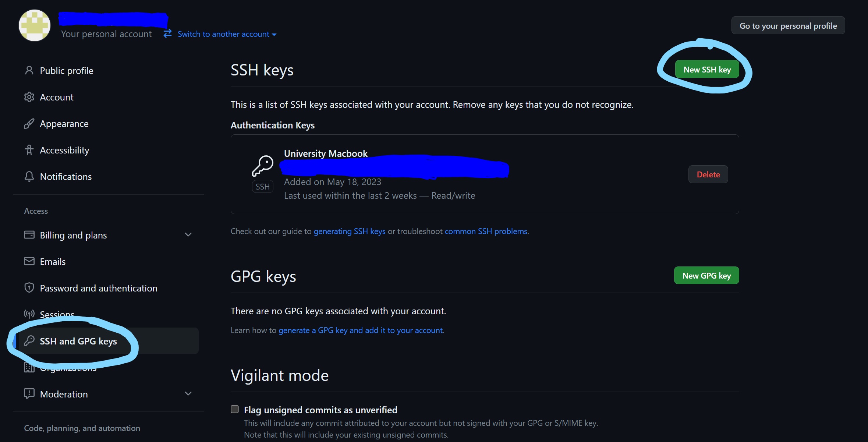The image size is (868, 442).
Task: Click the New SSH key button
Action: (707, 69)
